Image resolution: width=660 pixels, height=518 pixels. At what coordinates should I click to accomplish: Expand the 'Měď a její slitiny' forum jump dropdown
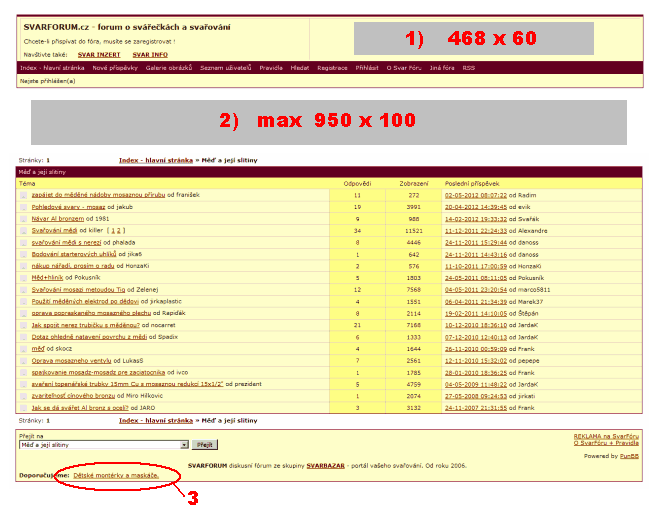coord(104,445)
